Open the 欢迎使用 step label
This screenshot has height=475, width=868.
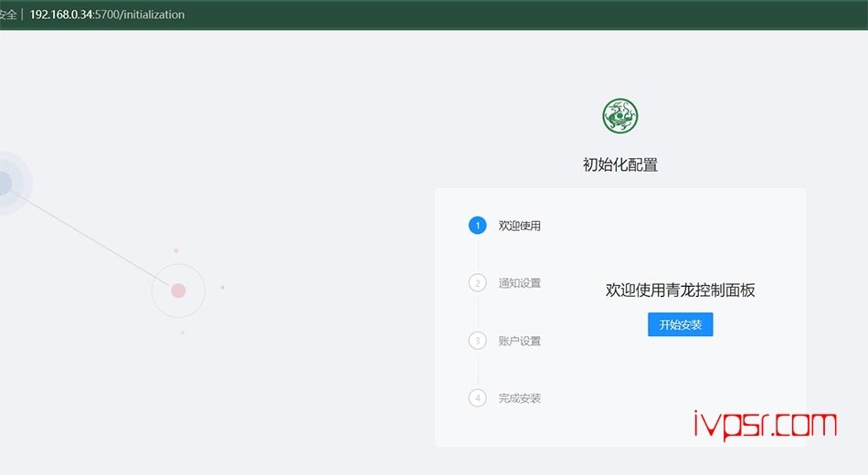coord(519,226)
